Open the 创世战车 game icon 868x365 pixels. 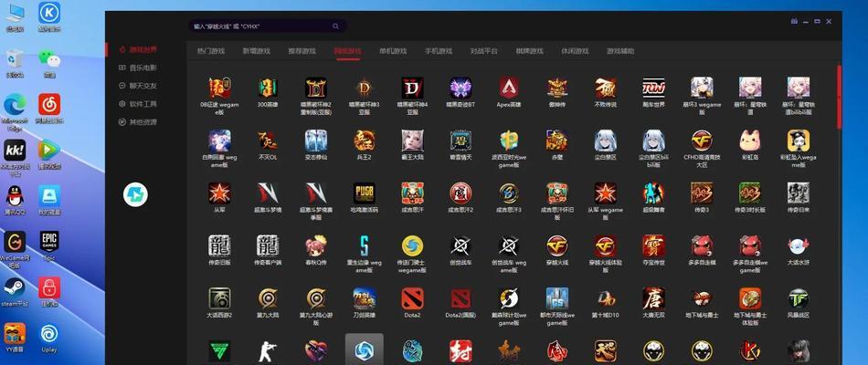[x=460, y=245]
